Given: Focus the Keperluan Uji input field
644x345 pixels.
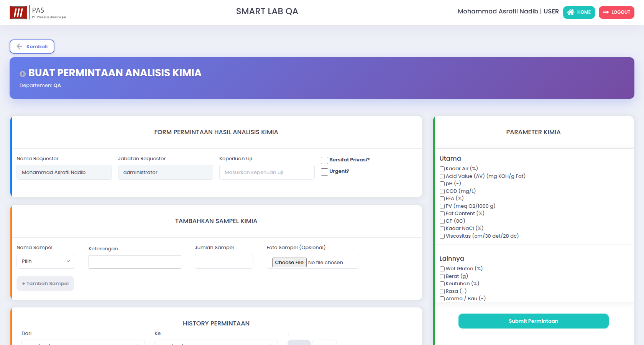Looking at the screenshot, I should (x=267, y=172).
